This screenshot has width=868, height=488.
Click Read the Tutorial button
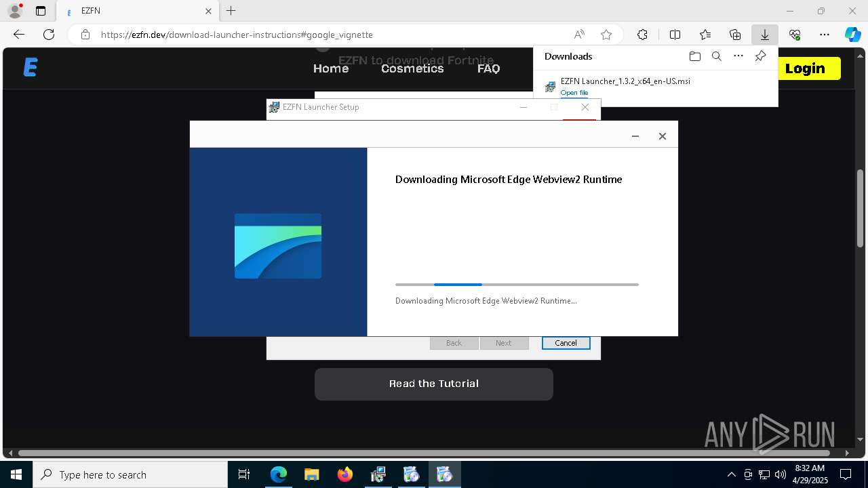pyautogui.click(x=434, y=384)
